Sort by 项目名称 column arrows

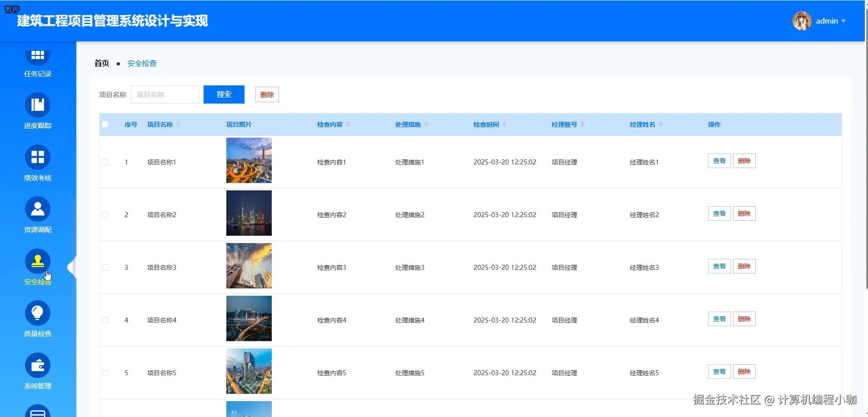click(x=178, y=124)
